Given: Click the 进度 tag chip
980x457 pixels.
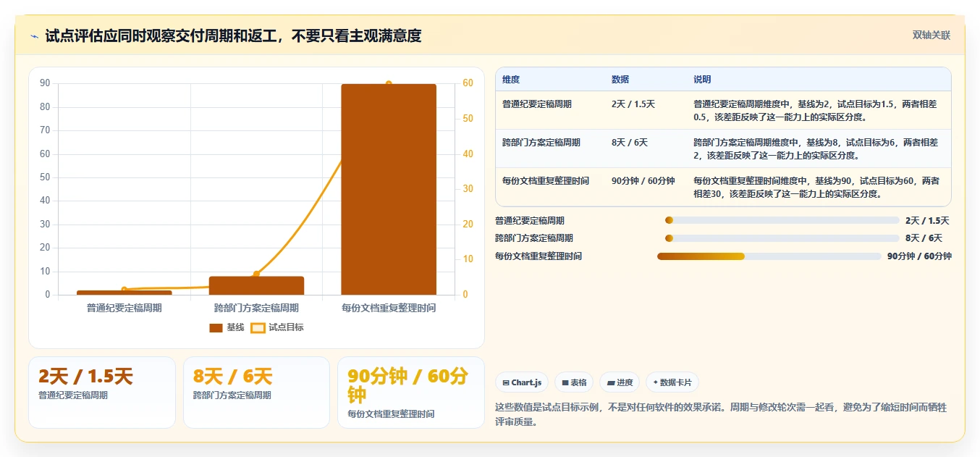Looking at the screenshot, I should click(620, 382).
